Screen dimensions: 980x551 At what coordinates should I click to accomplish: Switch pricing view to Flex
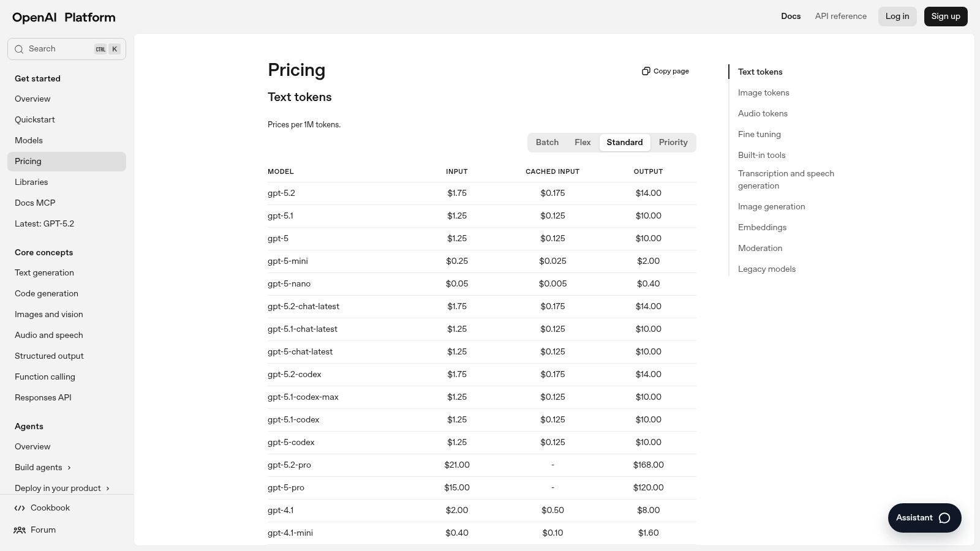tap(582, 142)
